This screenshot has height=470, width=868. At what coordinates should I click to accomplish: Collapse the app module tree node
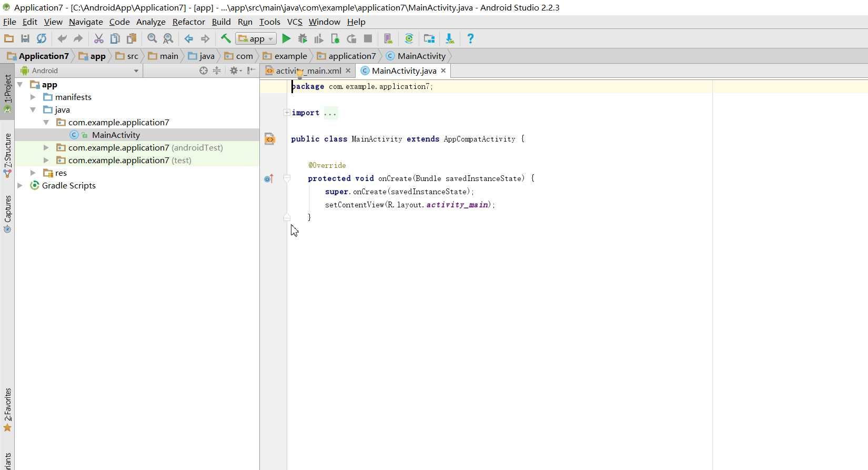click(20, 84)
